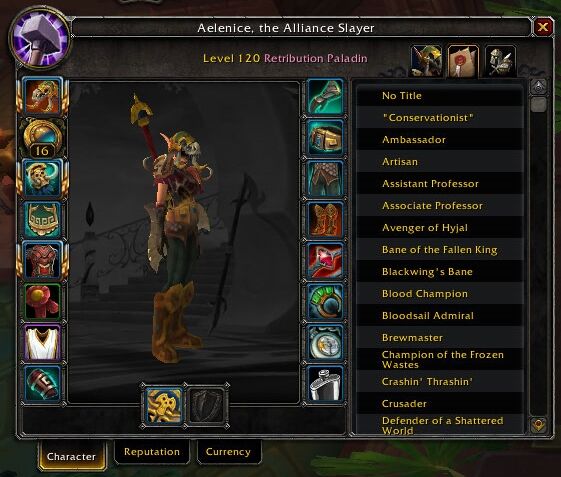Click the teal gloves slot icon
This screenshot has width=561, height=477.
click(x=325, y=97)
